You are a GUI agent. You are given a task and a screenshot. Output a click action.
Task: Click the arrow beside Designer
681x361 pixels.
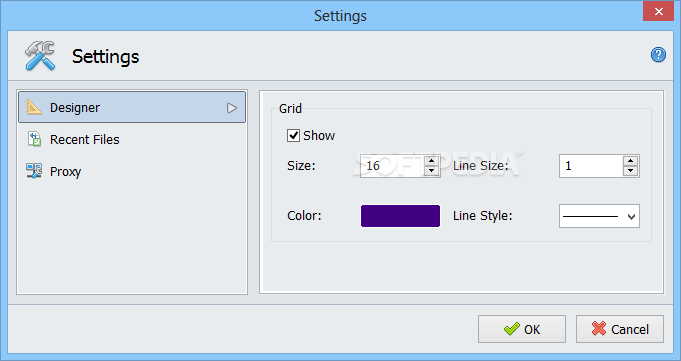232,108
